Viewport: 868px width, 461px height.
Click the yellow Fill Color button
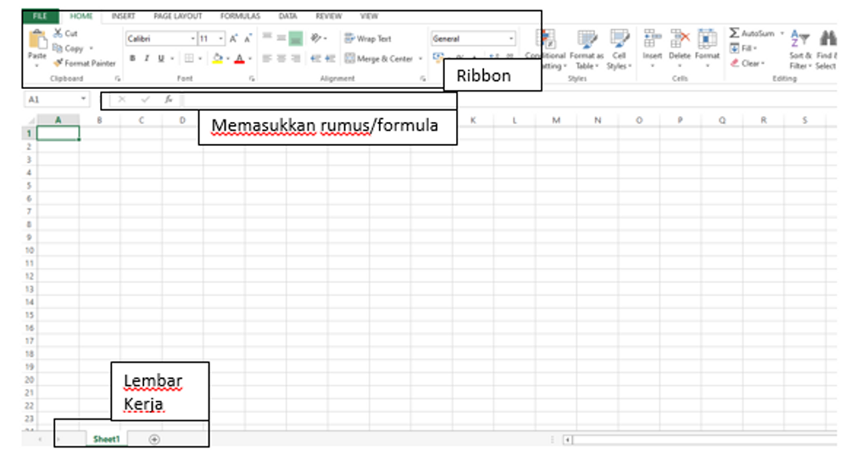[x=217, y=59]
